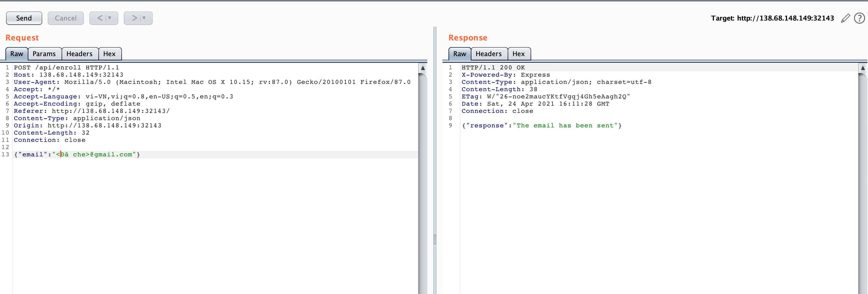Click the Accept: */* header line
The width and height of the screenshot is (868, 294).
click(x=37, y=89)
